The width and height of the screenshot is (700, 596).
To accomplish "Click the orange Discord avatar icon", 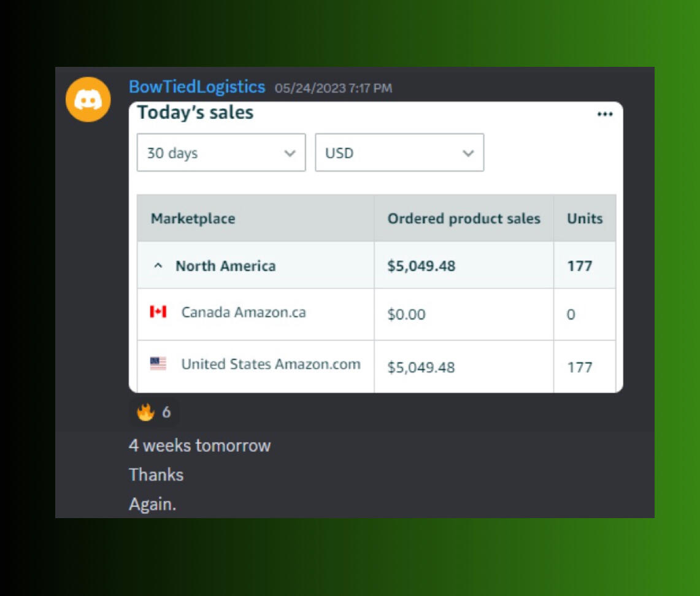I will [88, 99].
